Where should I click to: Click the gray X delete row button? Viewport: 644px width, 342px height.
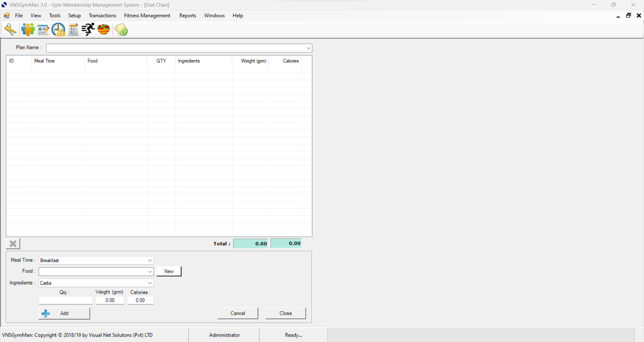[x=13, y=244]
